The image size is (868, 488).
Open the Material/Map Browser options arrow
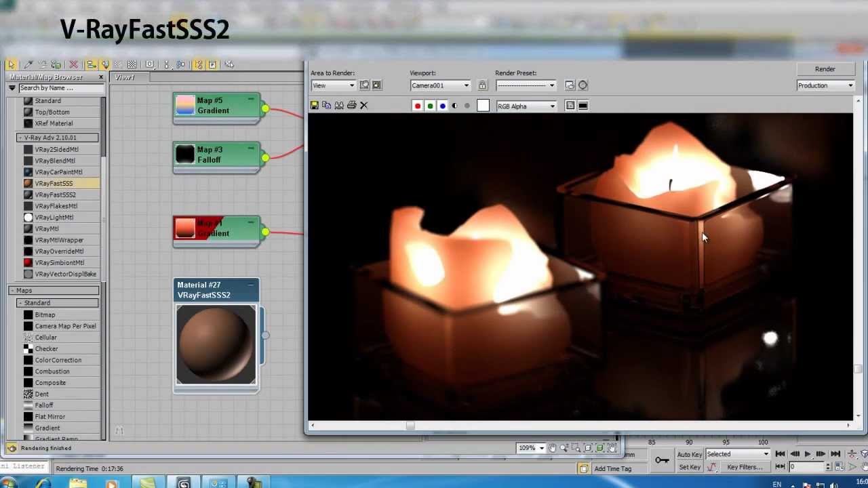[x=12, y=88]
